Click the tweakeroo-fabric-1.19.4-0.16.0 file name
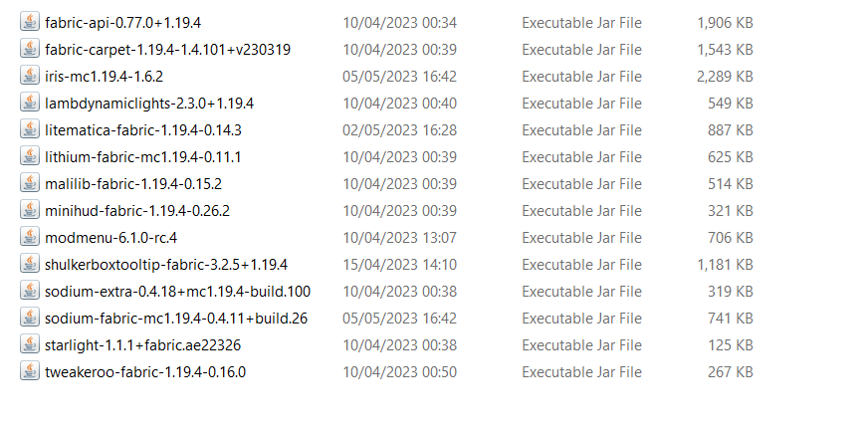This screenshot has width=868, height=433. [x=145, y=372]
